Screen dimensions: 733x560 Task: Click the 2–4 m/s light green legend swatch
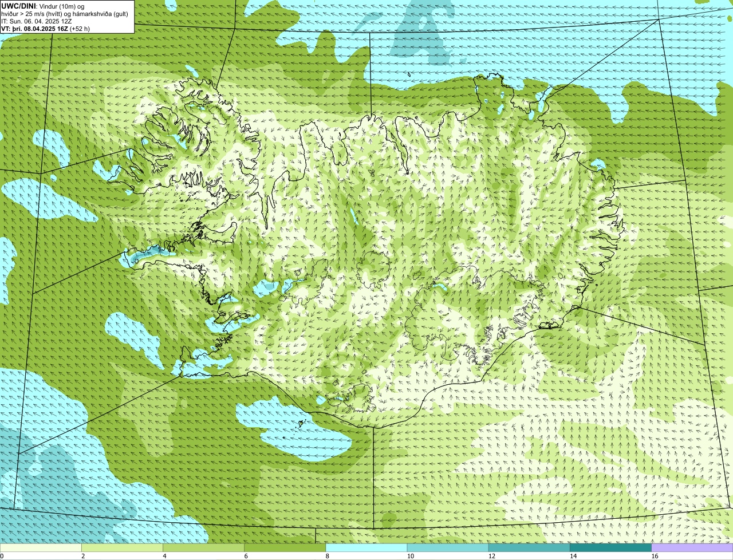tap(122, 547)
